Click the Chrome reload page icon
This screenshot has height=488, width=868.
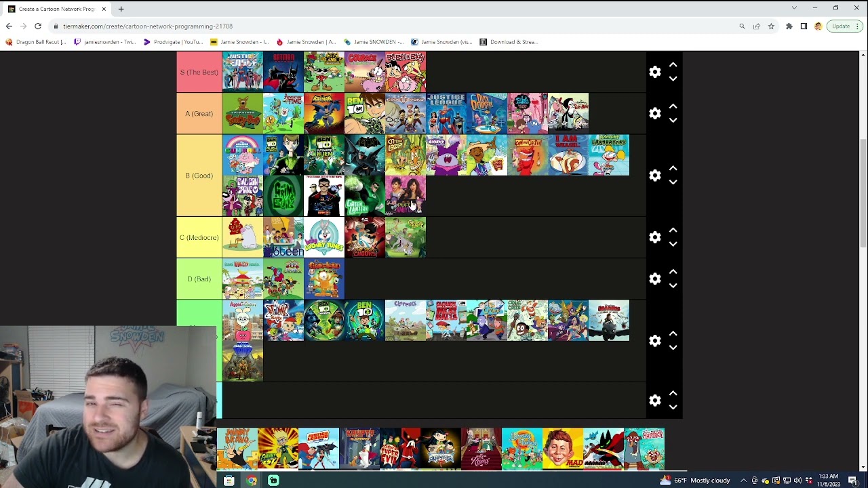[x=38, y=26]
